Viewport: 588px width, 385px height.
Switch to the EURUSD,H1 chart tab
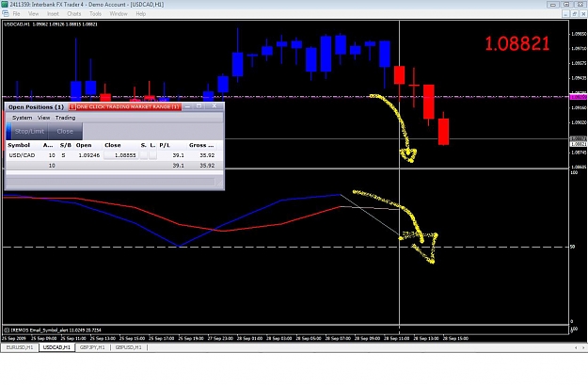click(20, 347)
